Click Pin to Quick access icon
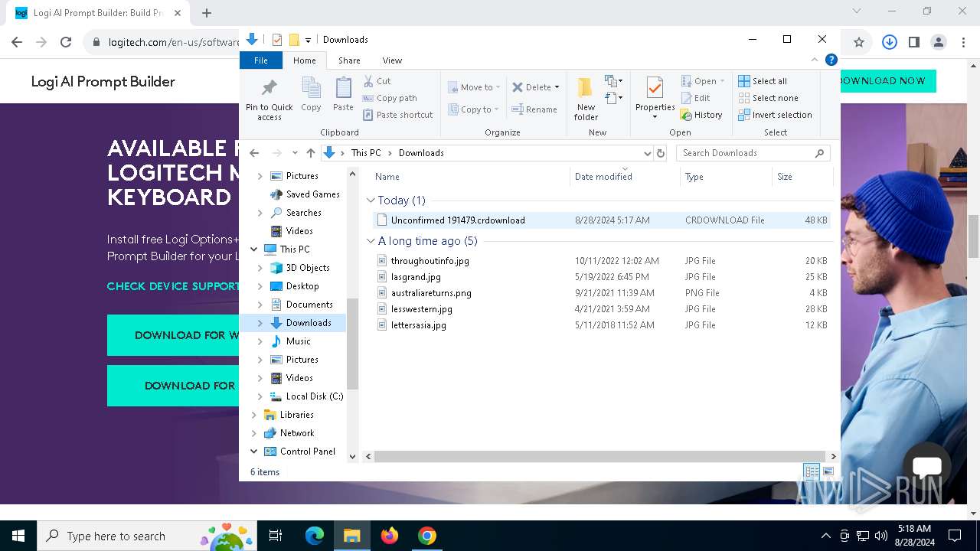980x551 pixels. (269, 87)
